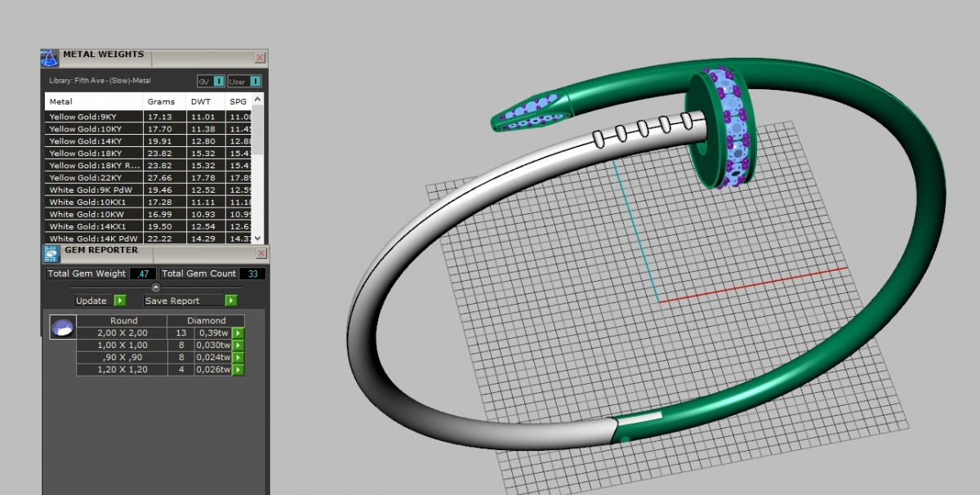
Task: Click the 2,00 X 2,00 size cell
Action: click(x=122, y=333)
